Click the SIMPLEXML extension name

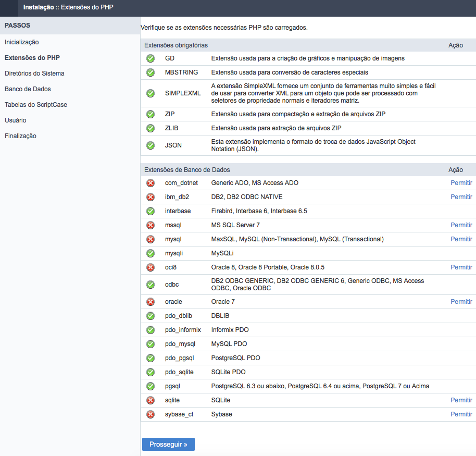pos(183,93)
